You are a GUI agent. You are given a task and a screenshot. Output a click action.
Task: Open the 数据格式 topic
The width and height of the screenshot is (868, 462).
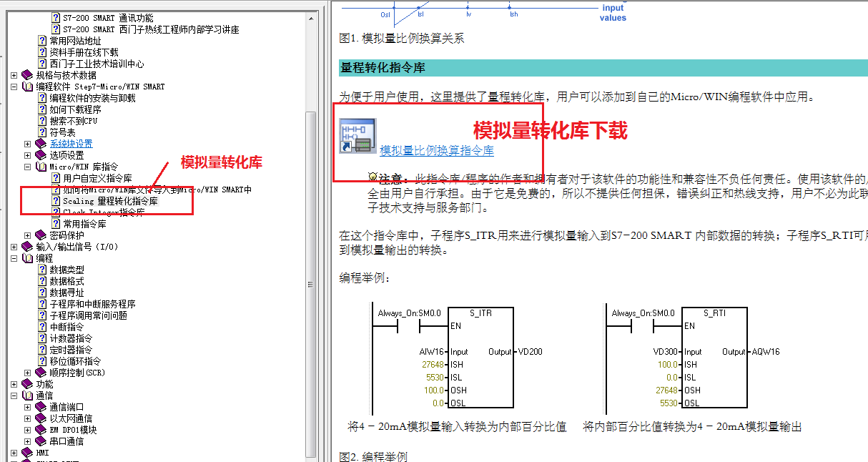point(66,281)
